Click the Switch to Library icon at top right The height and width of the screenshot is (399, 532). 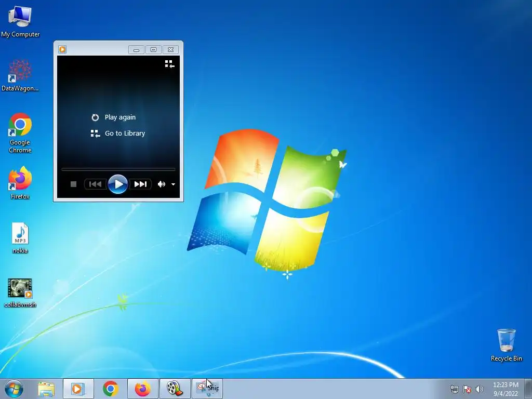click(170, 64)
